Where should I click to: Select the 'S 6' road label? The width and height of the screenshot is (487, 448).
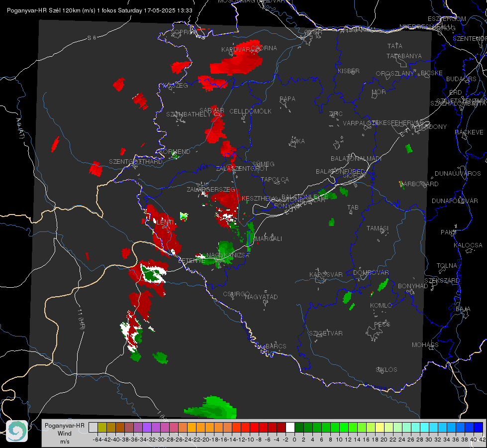pyautogui.click(x=92, y=38)
